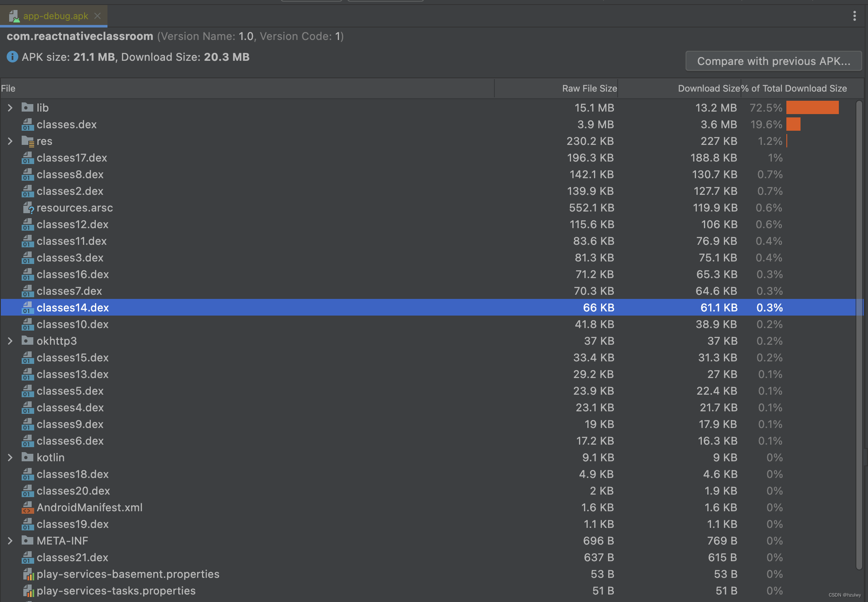Click the classes19.dex file icon
The height and width of the screenshot is (602, 868).
coord(27,524)
